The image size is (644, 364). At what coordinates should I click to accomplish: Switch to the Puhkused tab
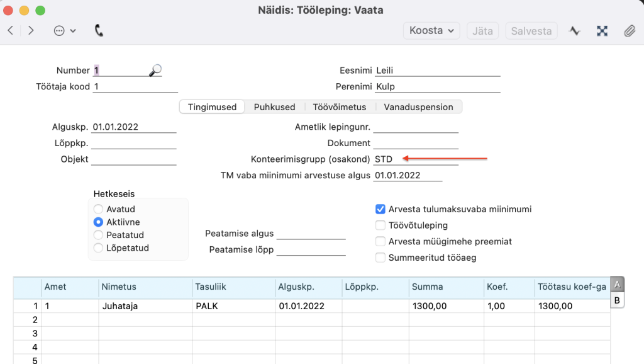(x=275, y=107)
